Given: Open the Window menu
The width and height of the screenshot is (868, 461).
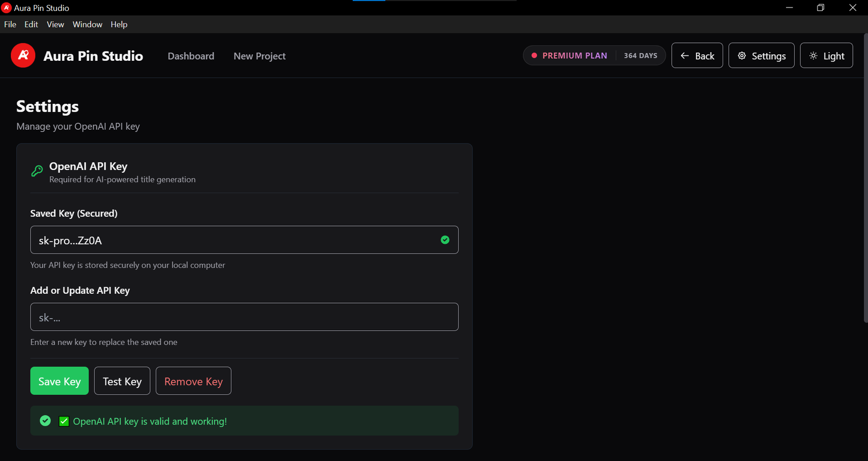Looking at the screenshot, I should (x=87, y=24).
